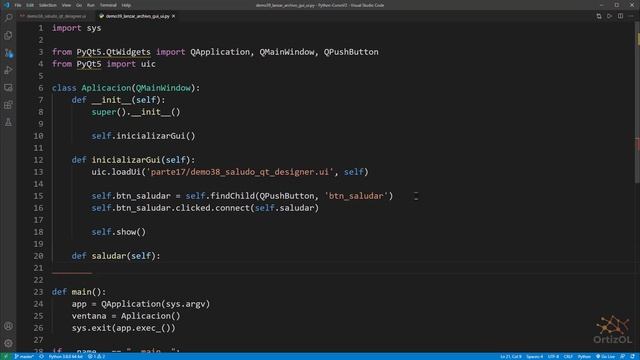The width and height of the screenshot is (640, 360).
Task: Split the editor to the right
Action: tap(620, 16)
